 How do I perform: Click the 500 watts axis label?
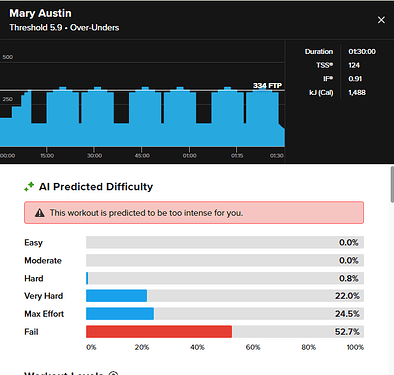point(8,57)
